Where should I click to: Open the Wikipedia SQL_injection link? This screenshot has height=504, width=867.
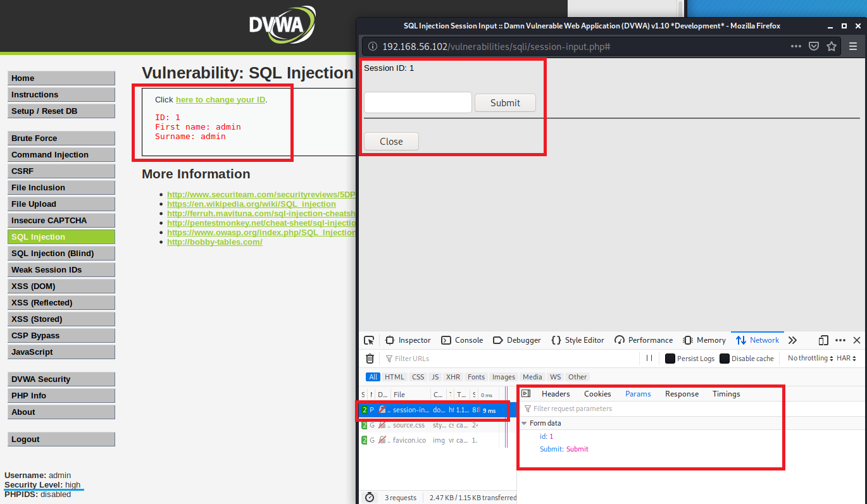pos(251,204)
